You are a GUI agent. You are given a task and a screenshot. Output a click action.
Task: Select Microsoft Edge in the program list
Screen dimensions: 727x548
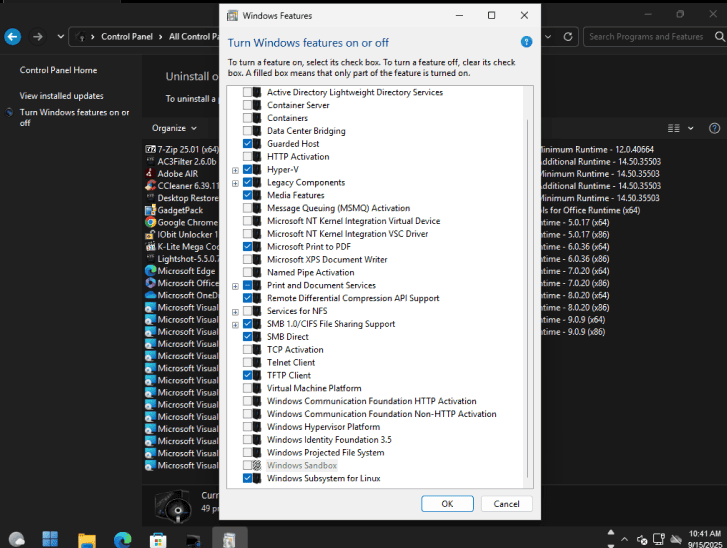point(180,271)
